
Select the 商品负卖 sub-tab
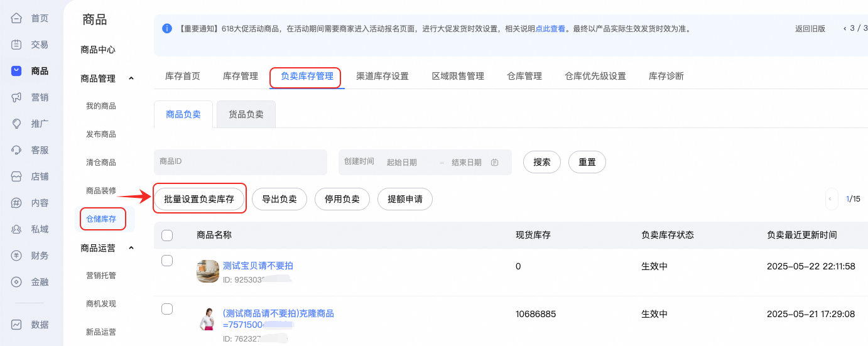[183, 114]
